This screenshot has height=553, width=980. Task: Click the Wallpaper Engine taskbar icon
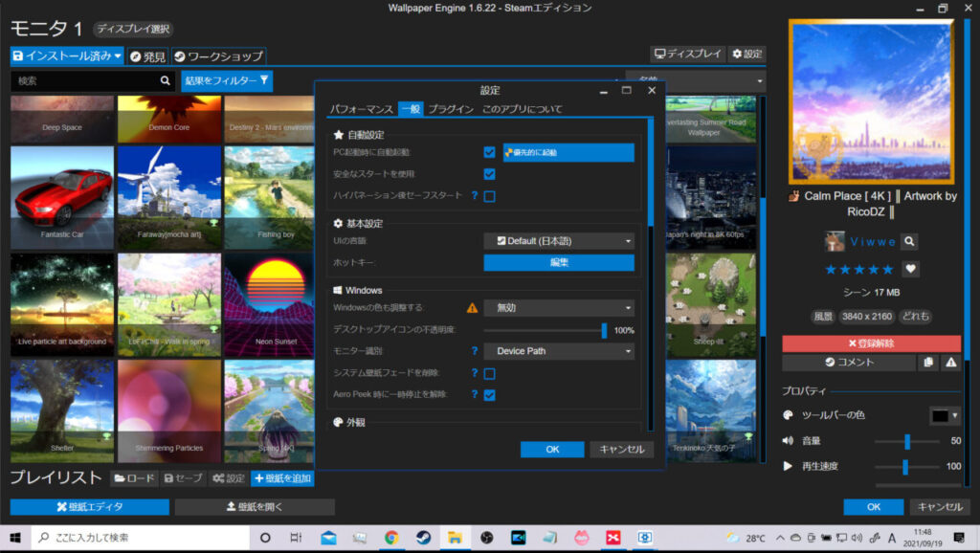coord(645,538)
